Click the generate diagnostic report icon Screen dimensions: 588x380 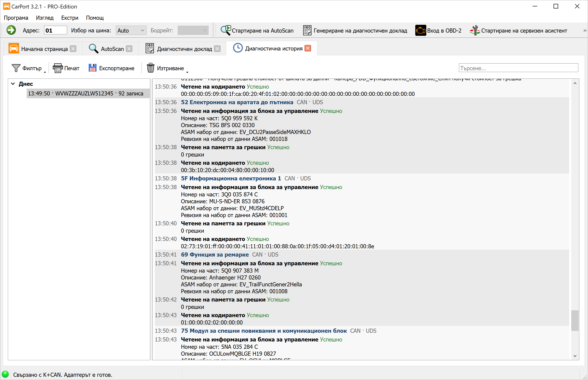point(307,30)
